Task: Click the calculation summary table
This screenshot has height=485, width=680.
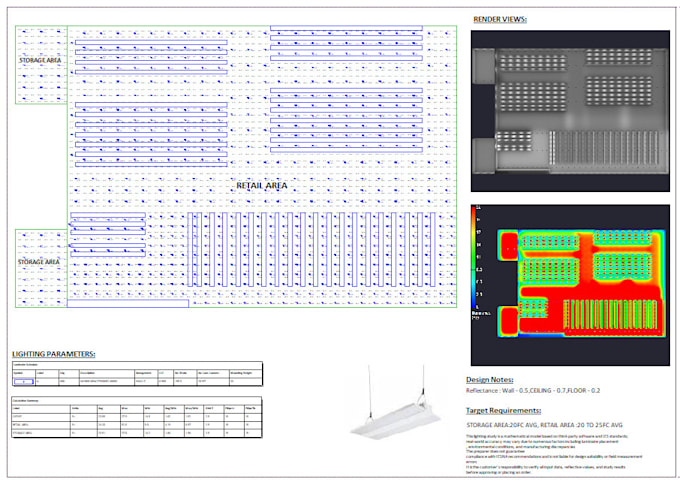Action: tap(137, 417)
